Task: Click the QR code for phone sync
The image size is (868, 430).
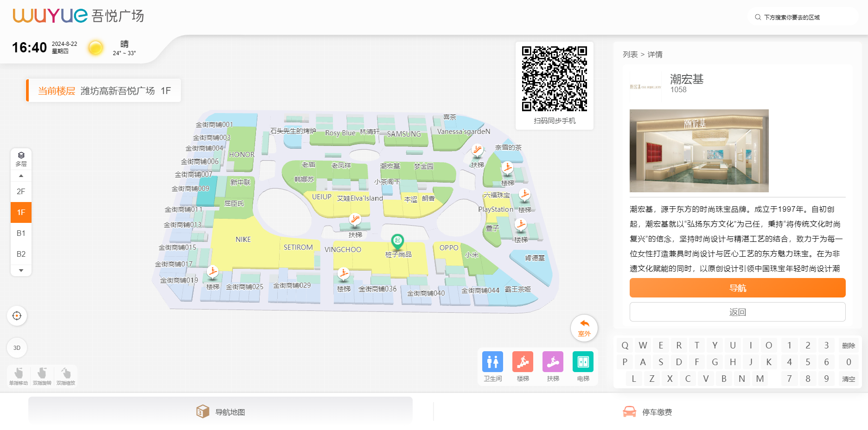Action: click(554, 78)
